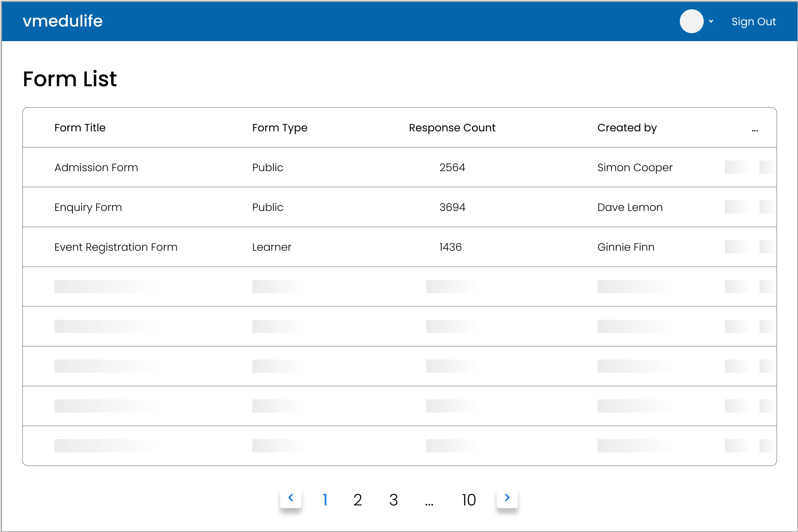
Task: Open the Event Registration Form row
Action: 116,247
